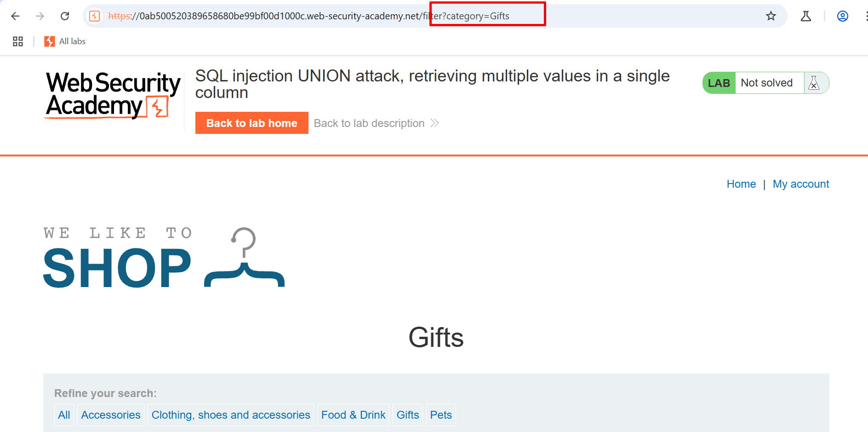Click the address bar URL field
Viewport: 868px width, 432px height.
click(x=322, y=16)
